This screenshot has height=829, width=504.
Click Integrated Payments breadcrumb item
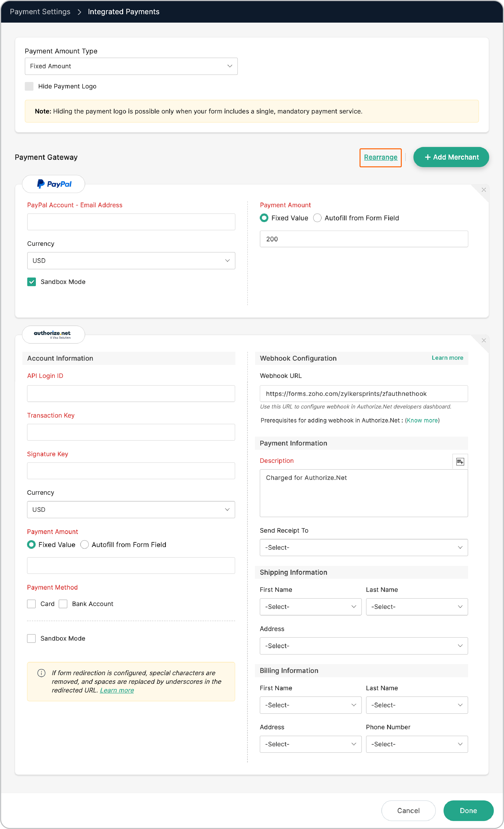pos(123,12)
